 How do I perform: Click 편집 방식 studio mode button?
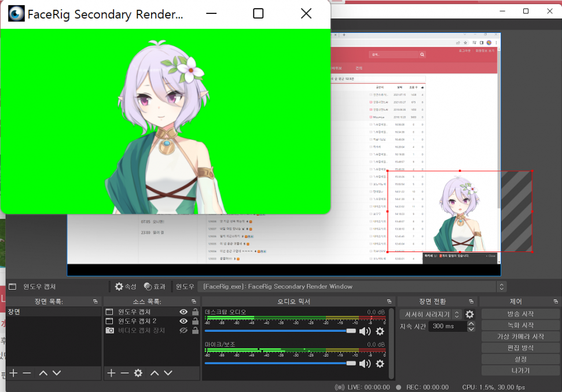point(520,348)
